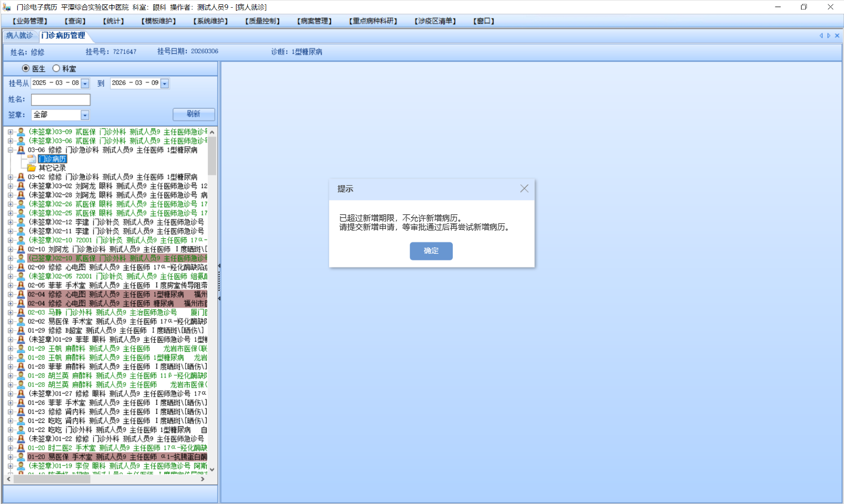Expand the (未签章)01-29 菲菲 眼科 node
Screen dimensions: 844x504
(10, 339)
